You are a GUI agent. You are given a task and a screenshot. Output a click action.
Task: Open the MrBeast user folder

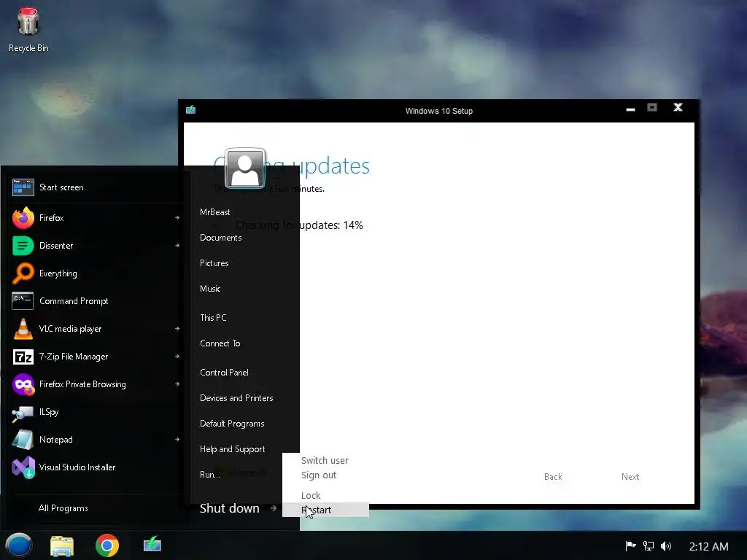click(215, 212)
